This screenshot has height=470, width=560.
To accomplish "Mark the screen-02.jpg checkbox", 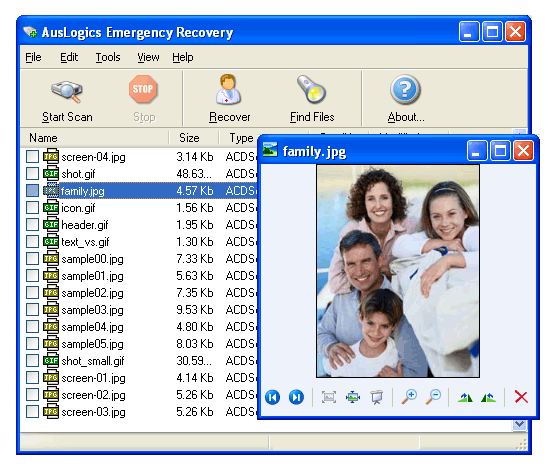I will (32, 395).
